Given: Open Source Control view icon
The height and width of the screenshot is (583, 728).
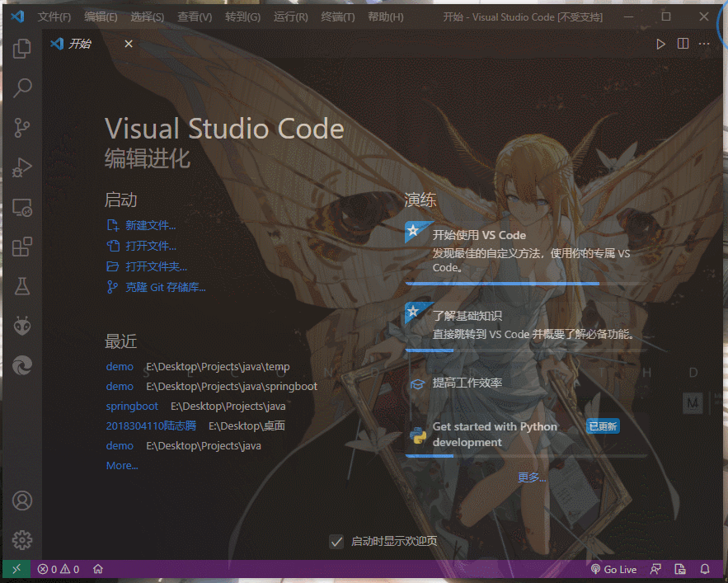Looking at the screenshot, I should pyautogui.click(x=22, y=127).
